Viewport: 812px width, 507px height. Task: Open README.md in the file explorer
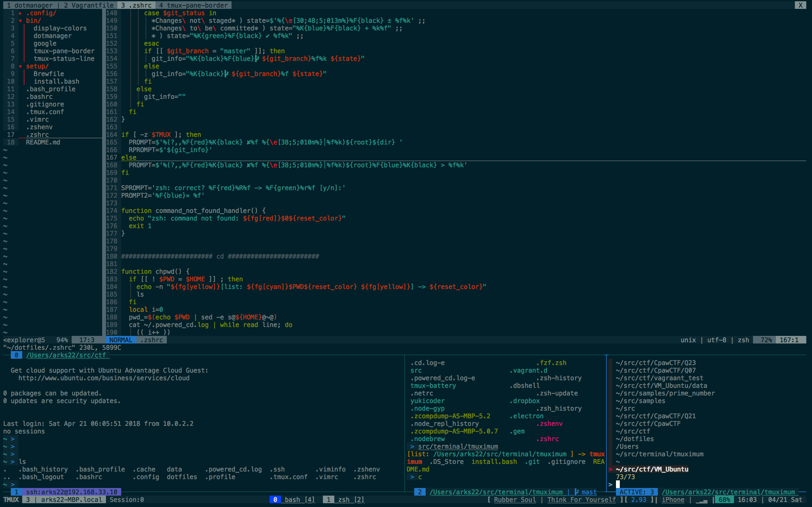tap(43, 142)
